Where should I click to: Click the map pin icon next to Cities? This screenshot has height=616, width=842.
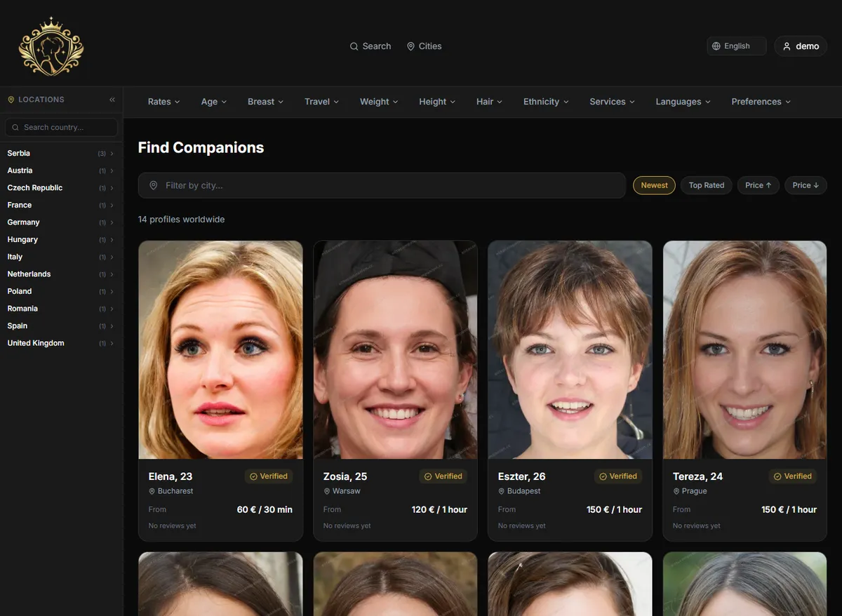[410, 46]
